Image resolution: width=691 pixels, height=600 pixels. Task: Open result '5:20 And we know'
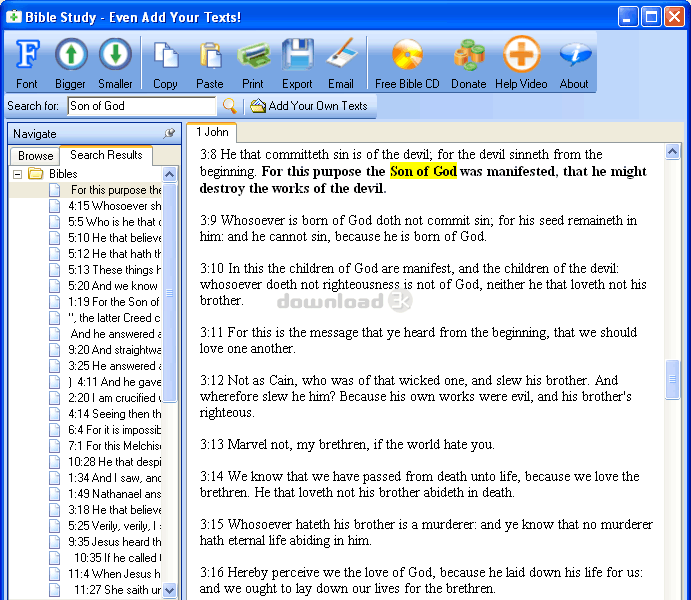(113, 286)
